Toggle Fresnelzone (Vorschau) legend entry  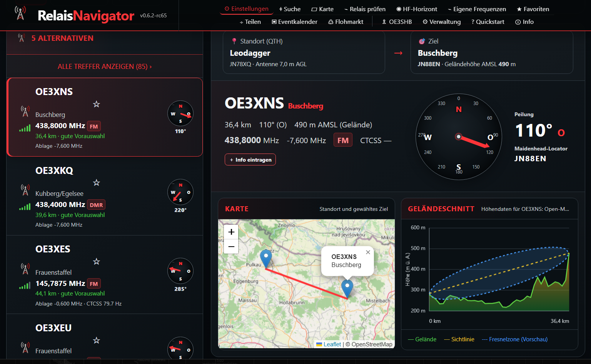coord(514,339)
